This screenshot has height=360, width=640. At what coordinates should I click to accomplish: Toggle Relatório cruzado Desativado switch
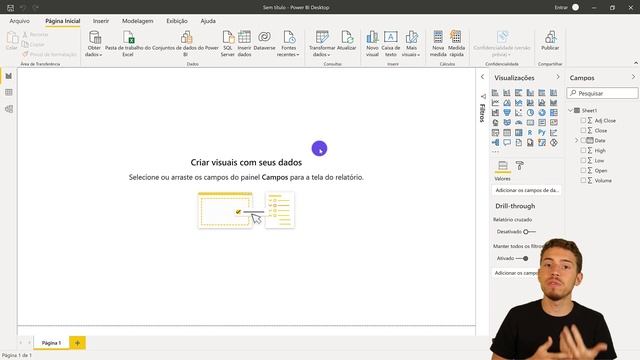pyautogui.click(x=529, y=232)
